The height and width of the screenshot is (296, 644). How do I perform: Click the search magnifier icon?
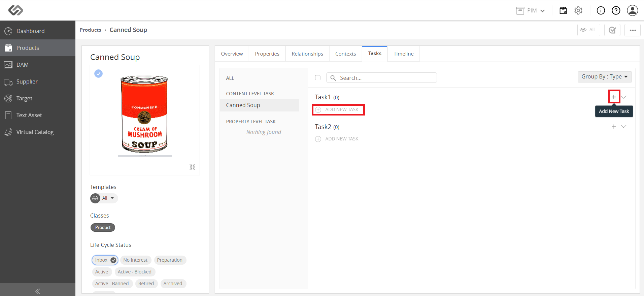coord(333,78)
